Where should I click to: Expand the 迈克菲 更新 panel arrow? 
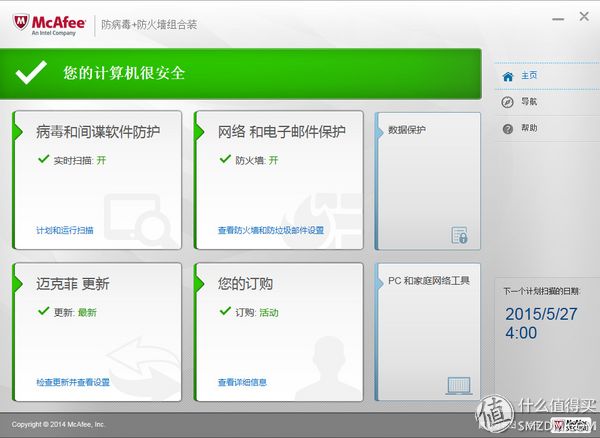click(x=18, y=284)
